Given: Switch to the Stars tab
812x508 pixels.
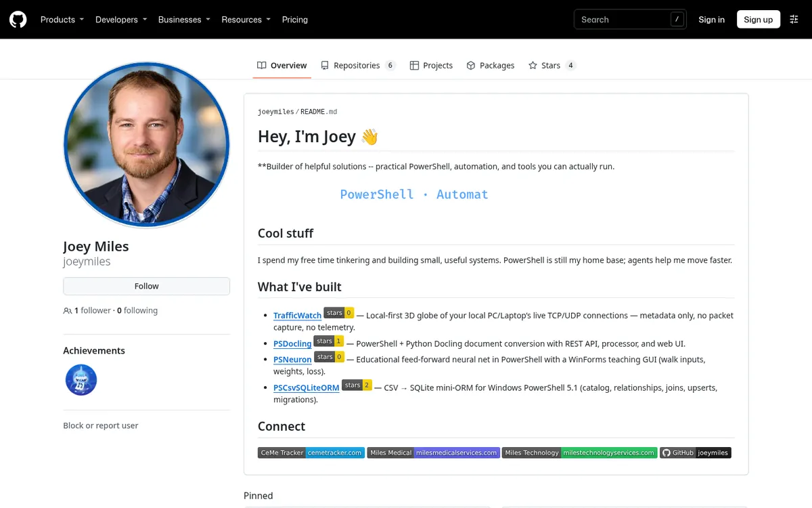Looking at the screenshot, I should (552, 66).
